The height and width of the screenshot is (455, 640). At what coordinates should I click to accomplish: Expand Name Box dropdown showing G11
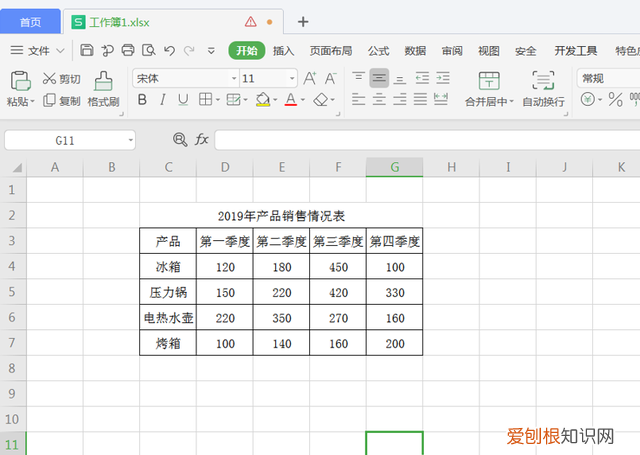[x=131, y=140]
